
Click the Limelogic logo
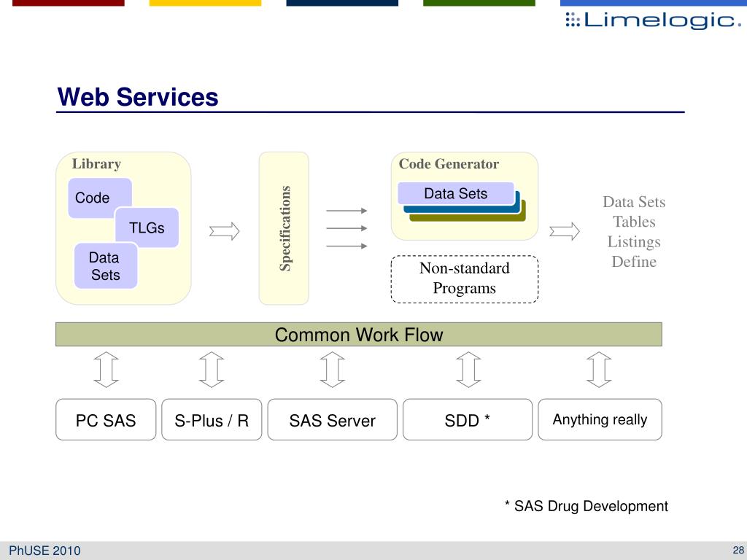(x=653, y=20)
